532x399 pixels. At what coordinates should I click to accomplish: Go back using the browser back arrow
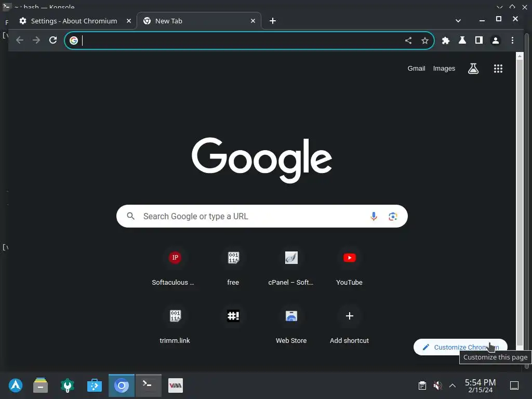(x=20, y=41)
